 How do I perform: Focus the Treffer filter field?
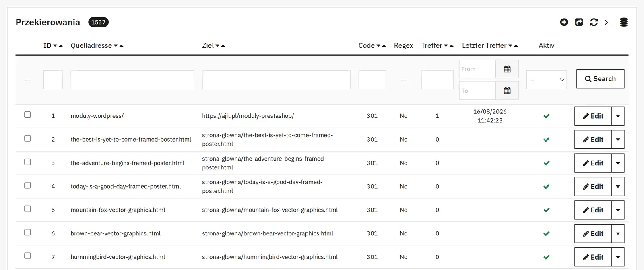(x=438, y=80)
